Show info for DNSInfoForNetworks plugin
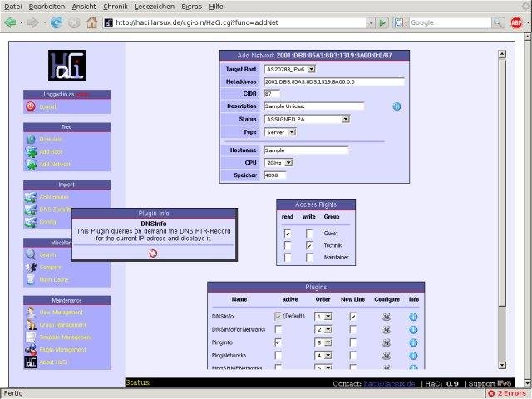 coord(413,330)
